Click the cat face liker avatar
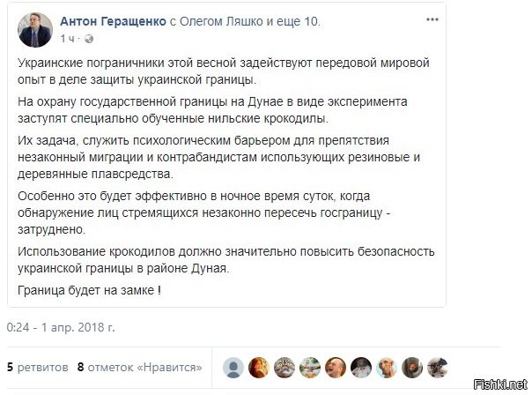This screenshot has width=532, height=395. point(284,368)
